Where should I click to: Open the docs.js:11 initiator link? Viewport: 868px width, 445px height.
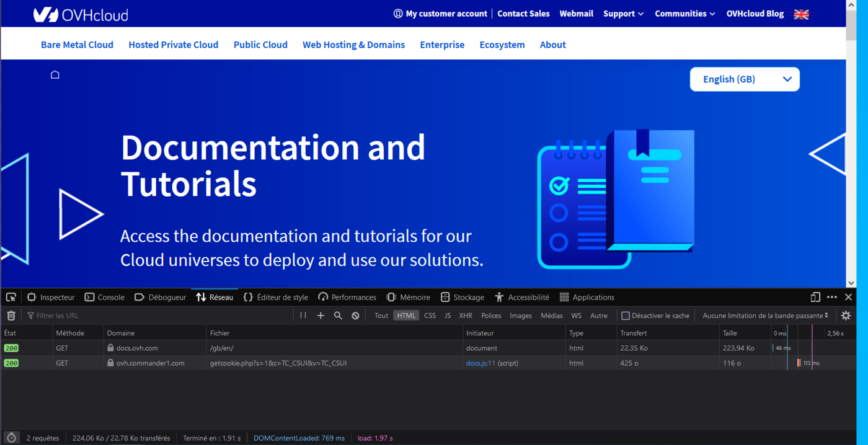480,363
